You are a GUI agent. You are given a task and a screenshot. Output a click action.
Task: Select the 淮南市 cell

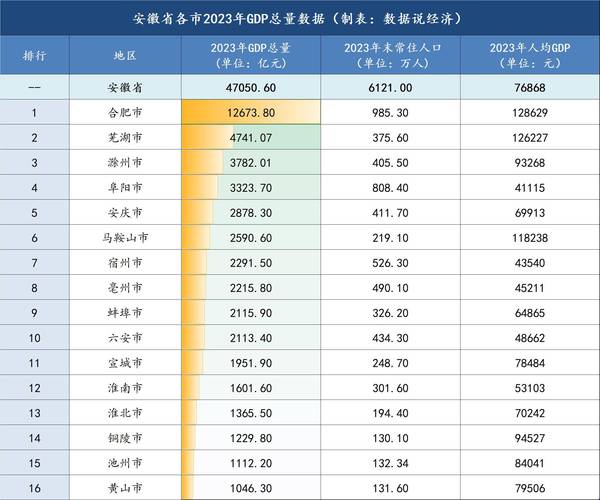coord(125,388)
